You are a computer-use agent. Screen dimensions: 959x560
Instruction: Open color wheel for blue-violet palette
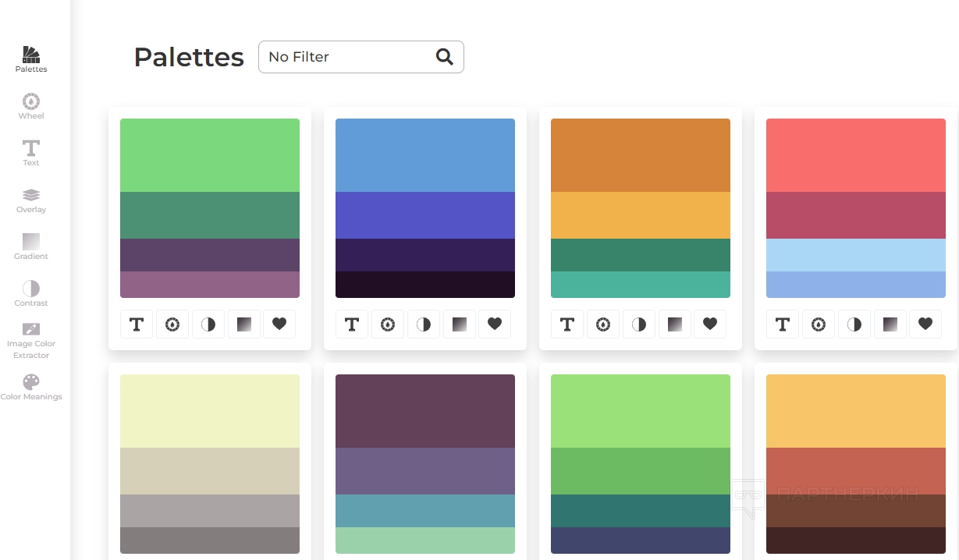click(388, 324)
